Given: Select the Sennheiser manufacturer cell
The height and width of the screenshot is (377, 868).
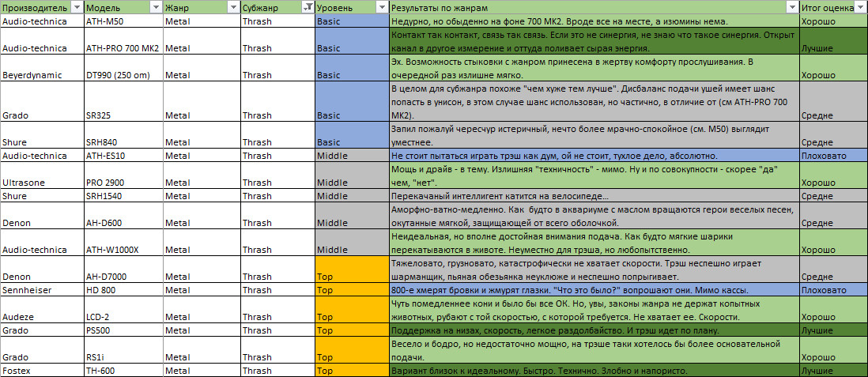Looking at the screenshot, I should pos(42,290).
